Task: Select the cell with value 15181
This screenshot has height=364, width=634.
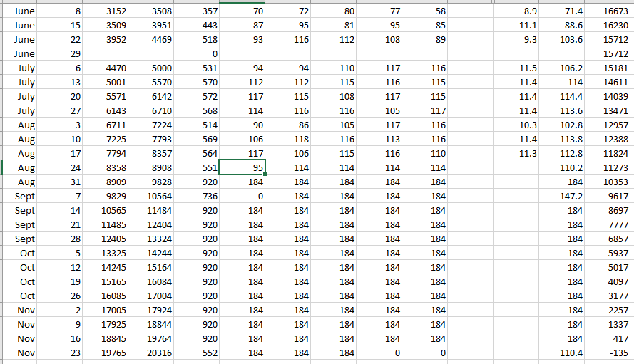Action: 608,68
